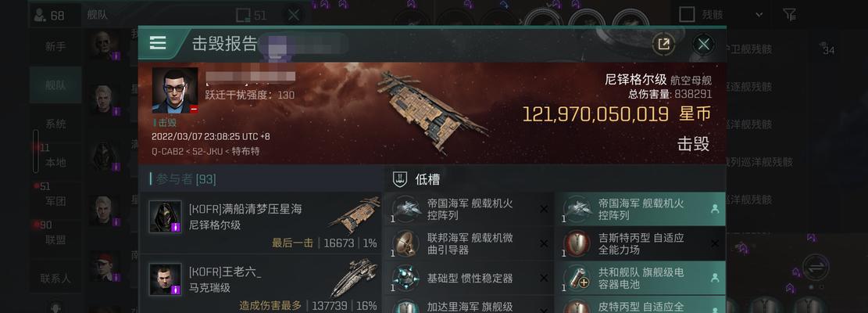Toggle the 残骸 checkbox
Image resolution: width=868 pixels, height=313 pixels.
[x=687, y=14]
